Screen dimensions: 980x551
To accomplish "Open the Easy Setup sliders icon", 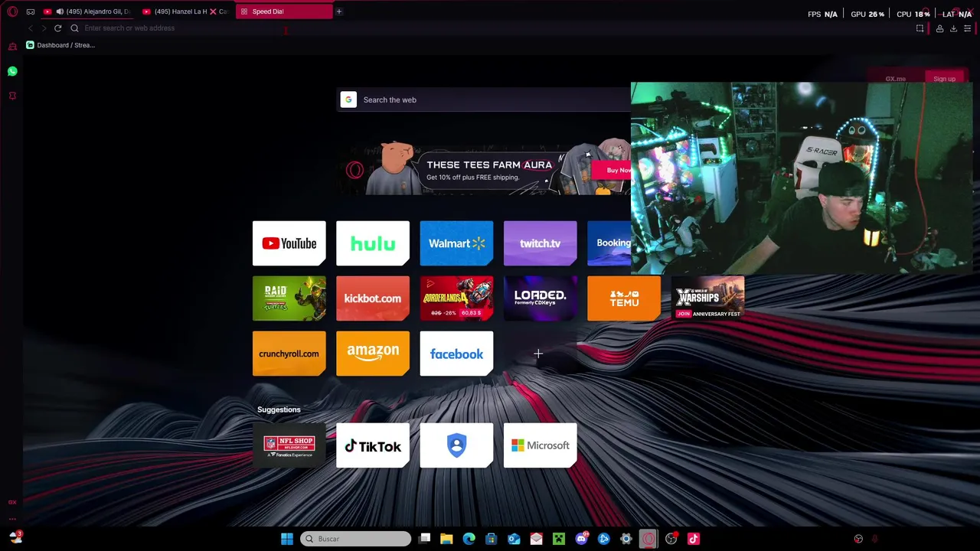I will coord(968,28).
